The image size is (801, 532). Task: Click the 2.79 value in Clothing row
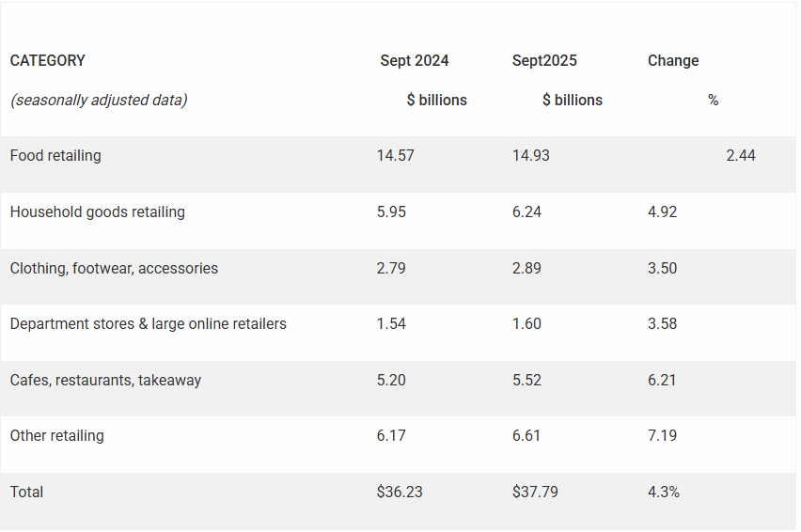tap(392, 269)
